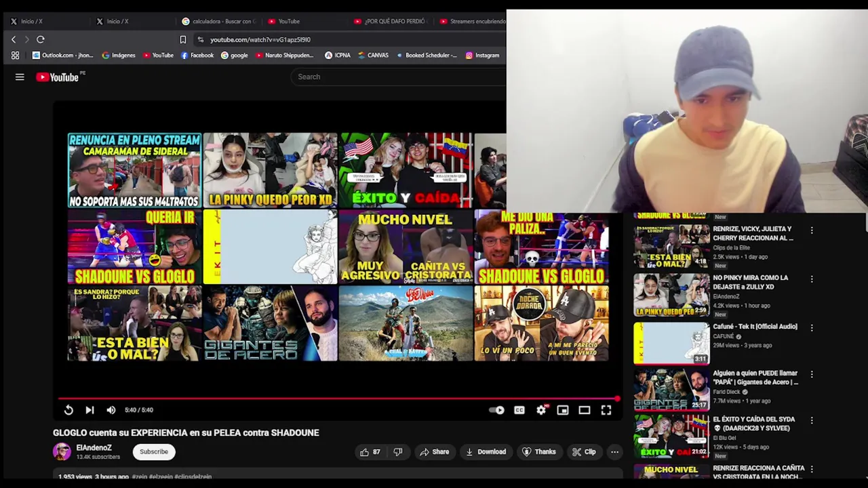Switch to the calculadora search tab
Viewport: 868px width, 488px height.
pos(218,21)
